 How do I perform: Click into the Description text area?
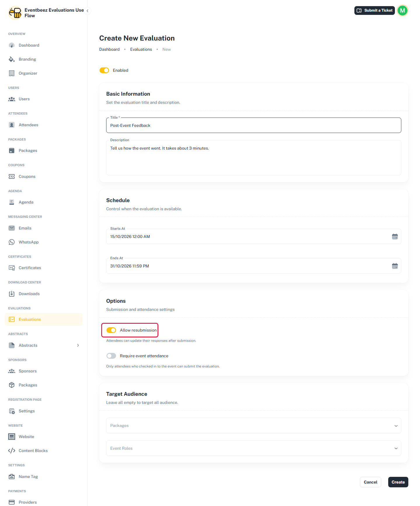click(254, 158)
